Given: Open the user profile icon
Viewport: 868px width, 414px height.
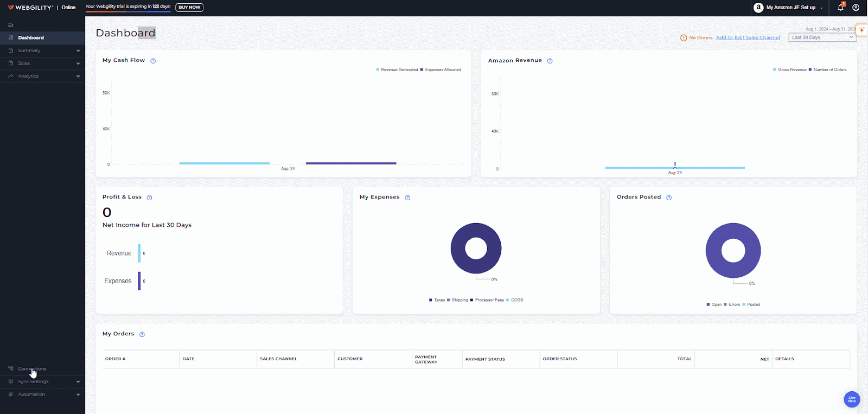Looking at the screenshot, I should 856,8.
